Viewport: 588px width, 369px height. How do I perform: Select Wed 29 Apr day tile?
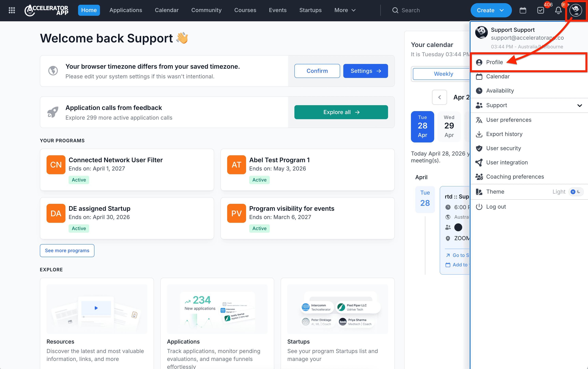(x=449, y=126)
